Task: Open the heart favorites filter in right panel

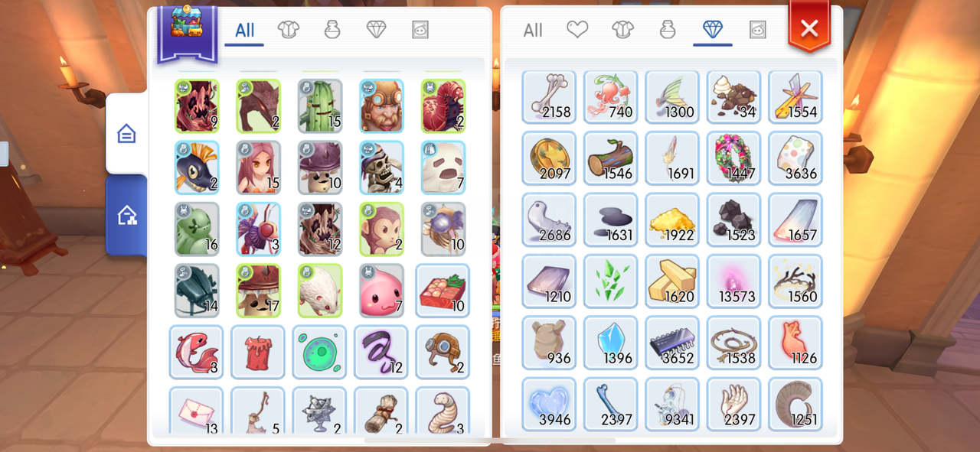Action: [x=577, y=30]
